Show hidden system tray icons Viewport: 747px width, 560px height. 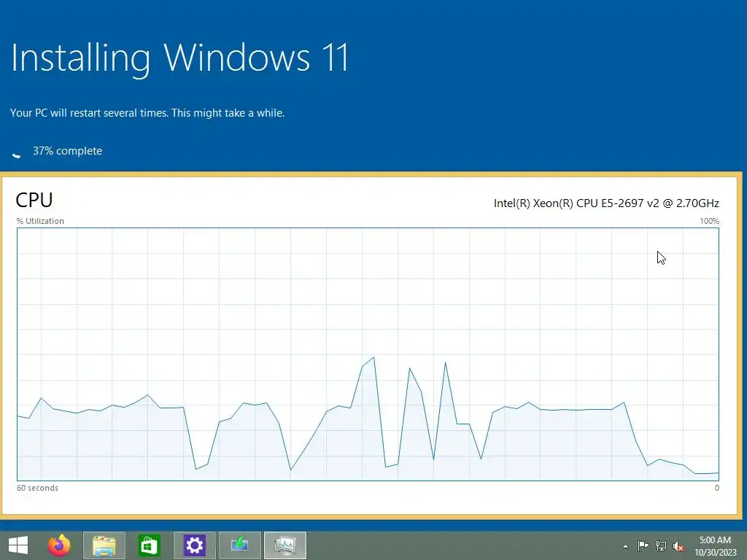click(625, 546)
